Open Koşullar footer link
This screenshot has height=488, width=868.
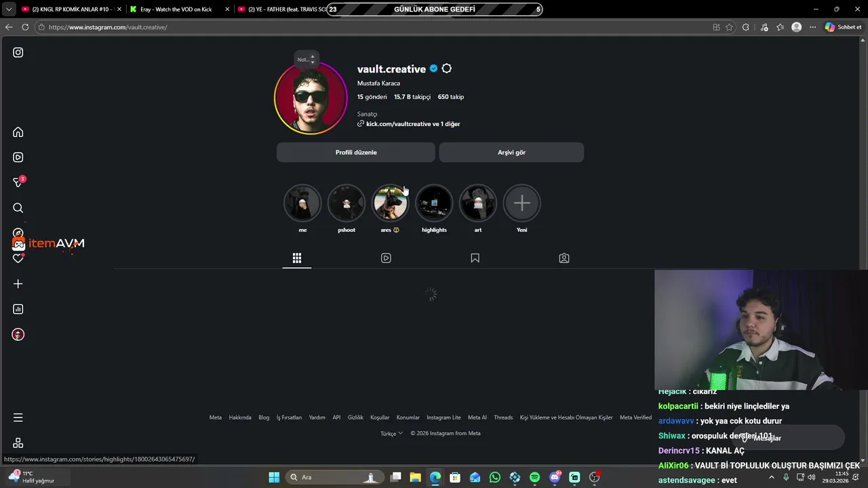[x=380, y=418]
